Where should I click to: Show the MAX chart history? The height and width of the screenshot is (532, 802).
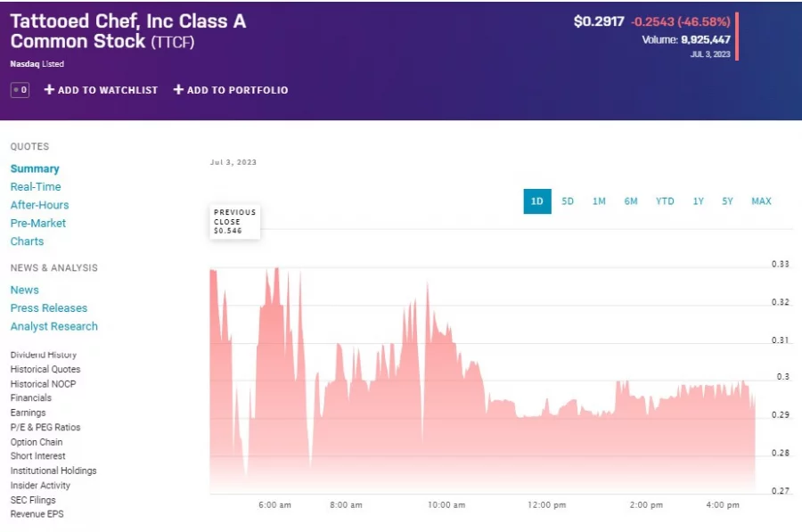pyautogui.click(x=761, y=201)
